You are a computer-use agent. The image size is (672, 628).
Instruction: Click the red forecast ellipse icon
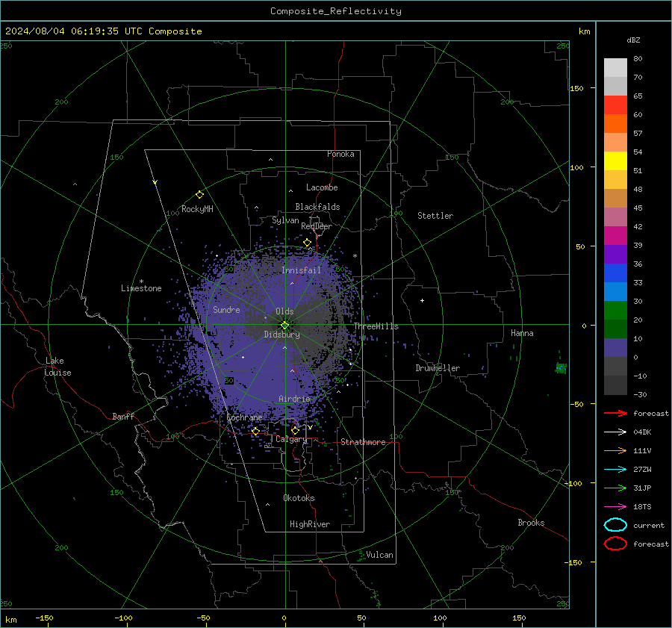point(615,544)
